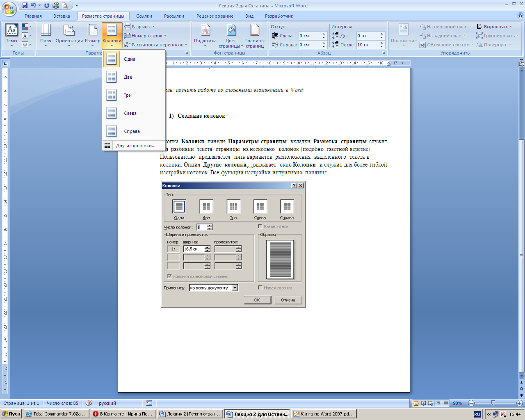Image resolution: width=525 pixels, height=420 pixels.
Task: Switch to the Рассылки ribbon tab
Action: click(174, 16)
